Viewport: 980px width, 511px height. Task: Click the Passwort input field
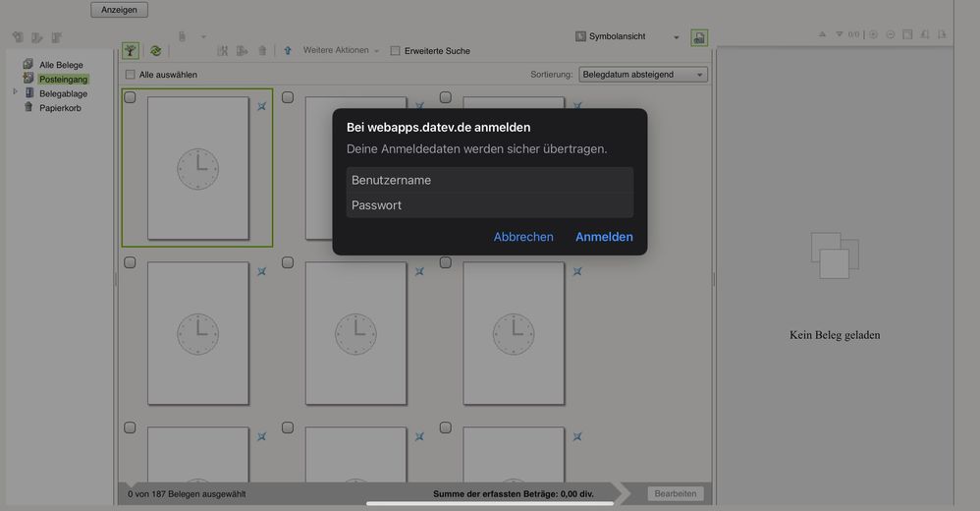click(489, 205)
